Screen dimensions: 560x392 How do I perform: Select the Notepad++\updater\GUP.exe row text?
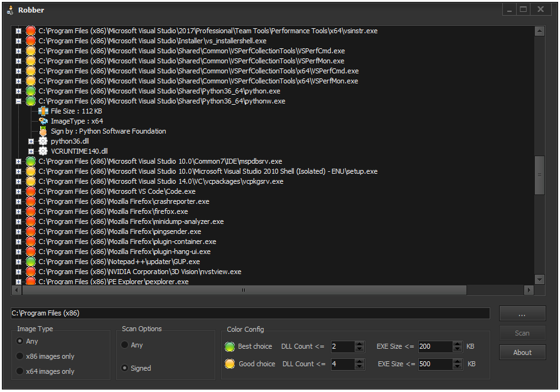(x=119, y=262)
